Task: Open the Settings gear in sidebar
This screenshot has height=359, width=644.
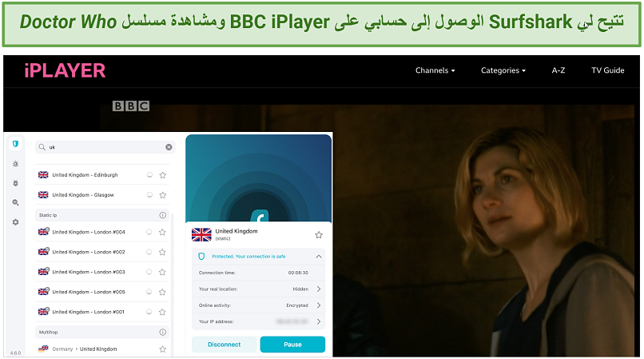Action: point(15,221)
